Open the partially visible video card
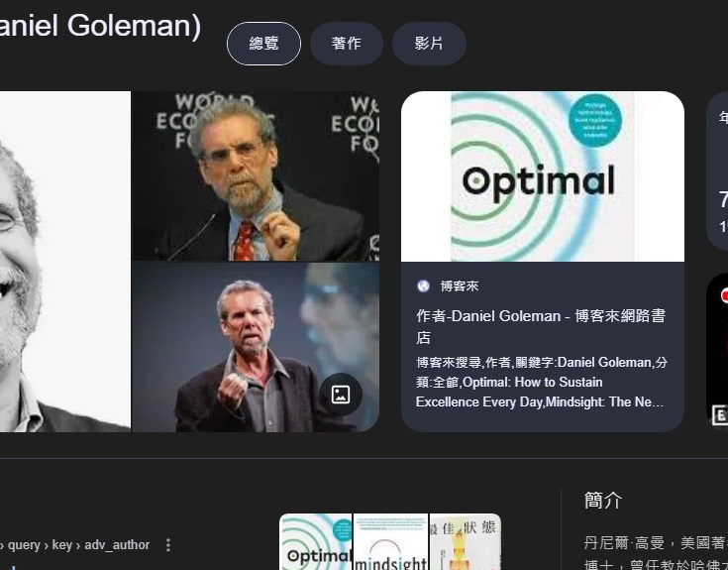The height and width of the screenshot is (570, 728). tap(717, 351)
